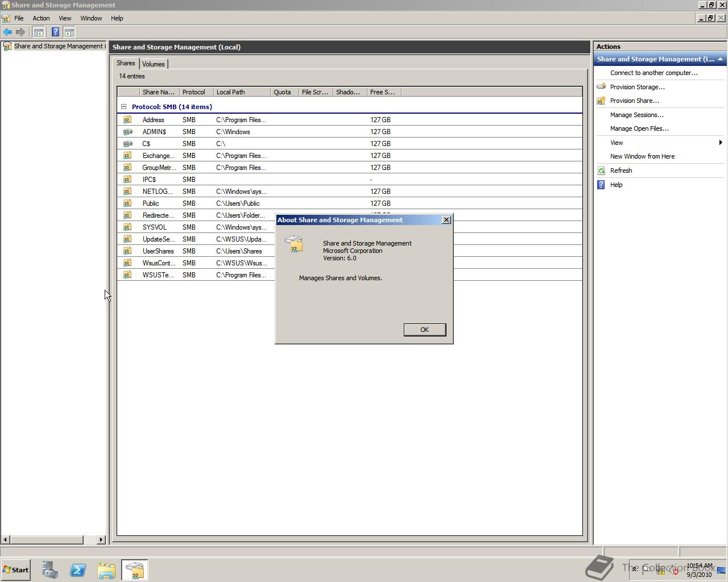This screenshot has height=582, width=728.
Task: Open the Action menu
Action: 41,18
